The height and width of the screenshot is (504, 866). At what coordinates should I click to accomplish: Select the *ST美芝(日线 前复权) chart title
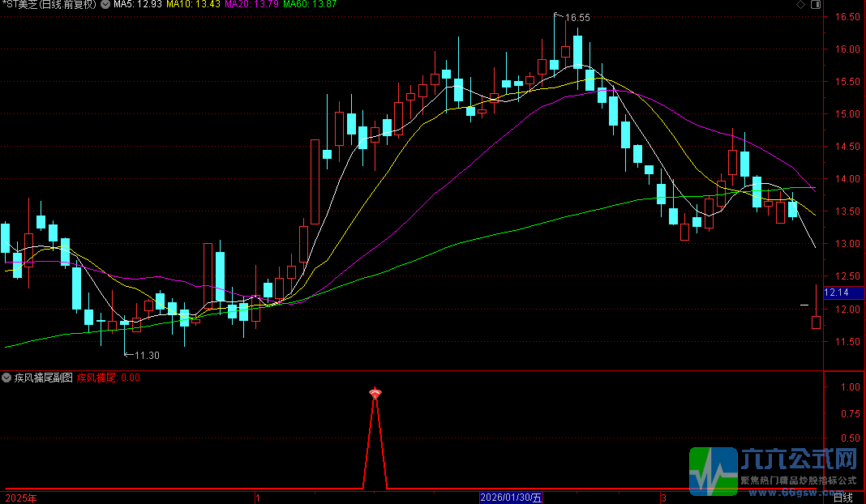tap(49, 4)
